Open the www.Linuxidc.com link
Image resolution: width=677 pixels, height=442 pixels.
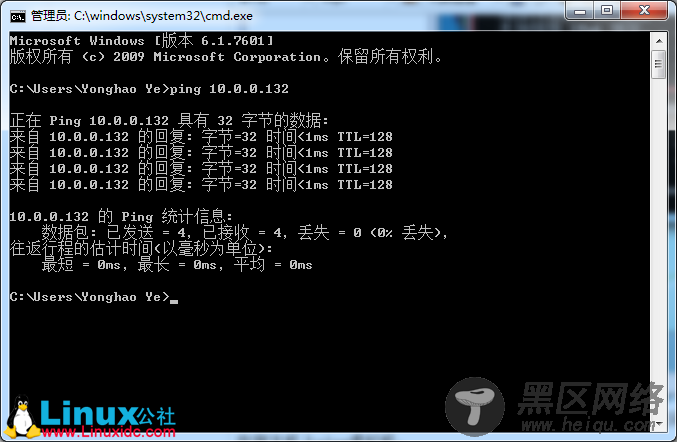click(108, 432)
